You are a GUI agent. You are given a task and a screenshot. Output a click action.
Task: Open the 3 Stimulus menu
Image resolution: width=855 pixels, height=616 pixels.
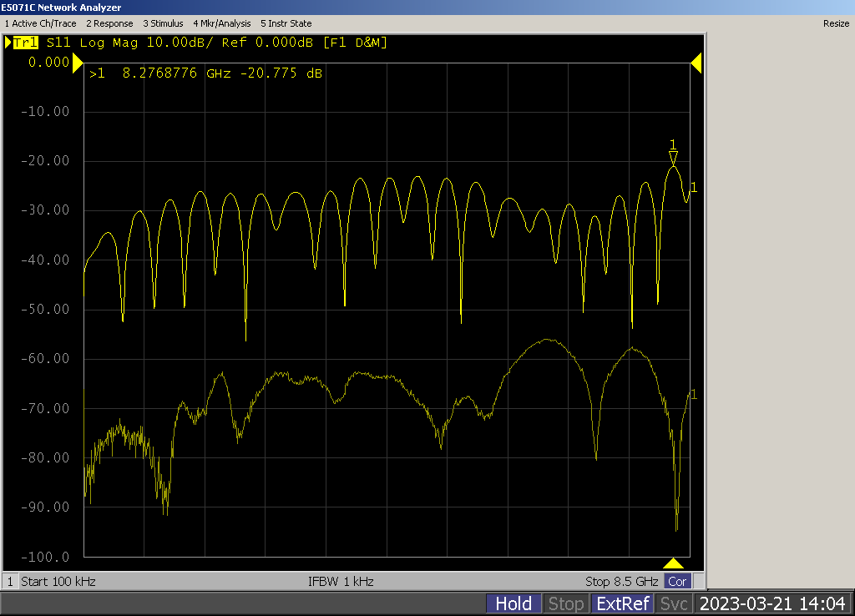[163, 23]
